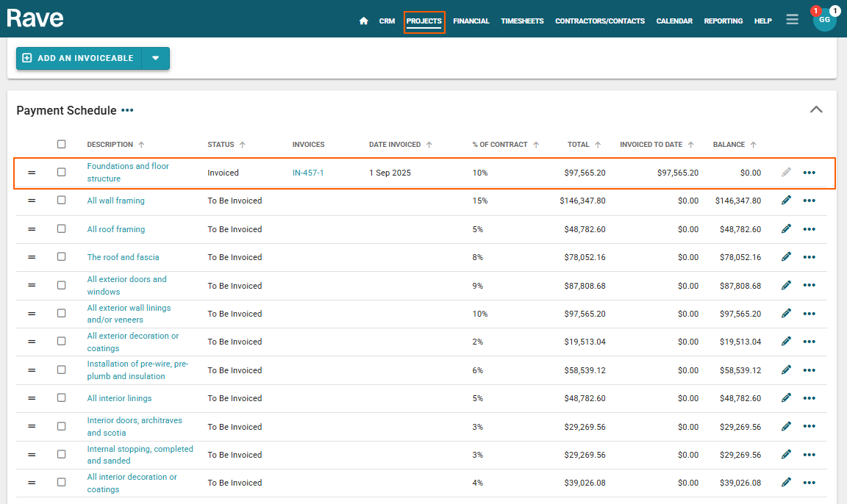
Task: Edit Interior doors, architraves and scotia row
Action: (x=786, y=426)
